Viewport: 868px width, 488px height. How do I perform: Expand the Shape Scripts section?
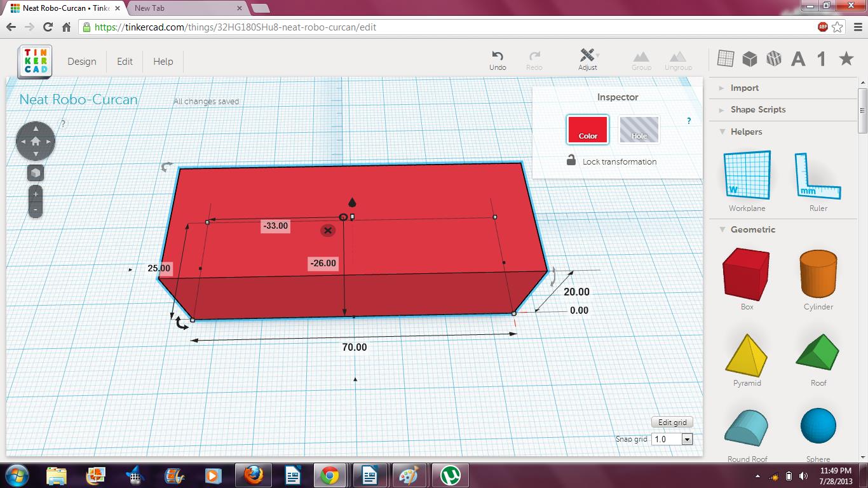(757, 110)
